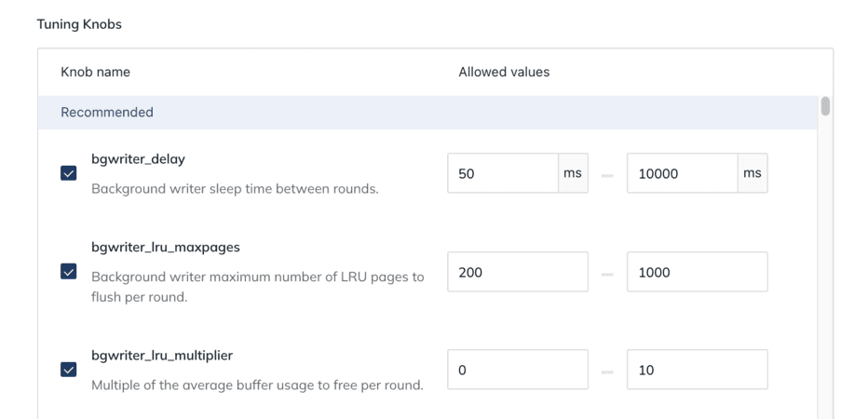Click the bgwriter_lru_multiplier maximum field showing 10
Viewport: 868px width, 419px height.
697,370
